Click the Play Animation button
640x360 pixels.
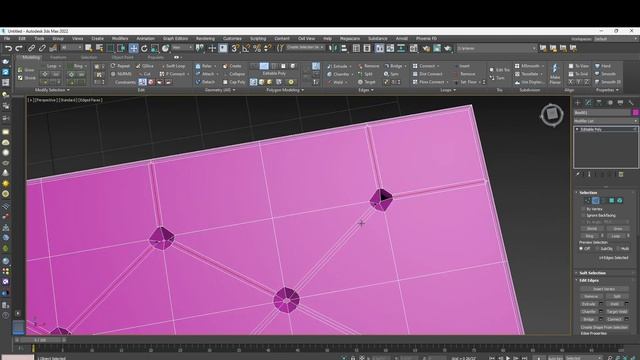coord(508,358)
